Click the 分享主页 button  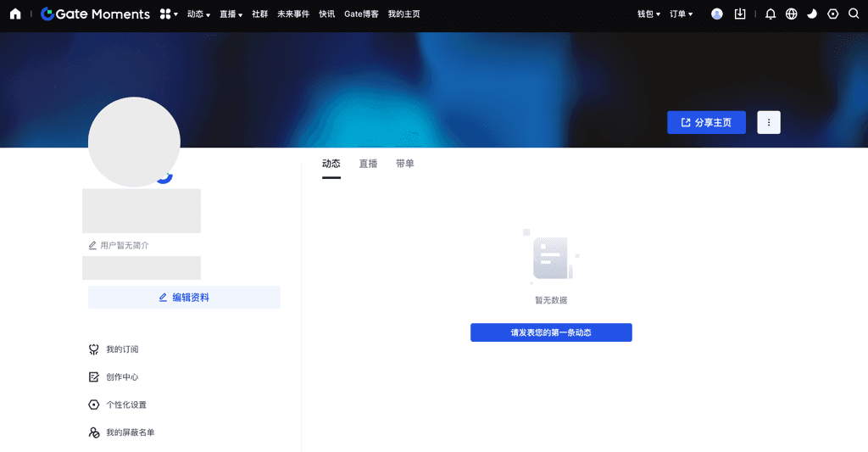click(x=706, y=122)
